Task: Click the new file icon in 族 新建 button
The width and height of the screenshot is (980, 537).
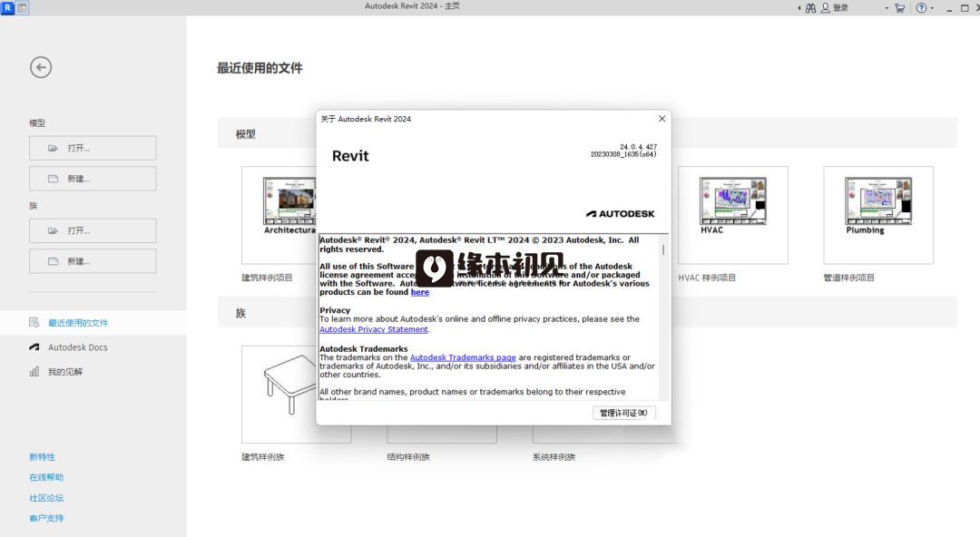Action: pos(54,260)
